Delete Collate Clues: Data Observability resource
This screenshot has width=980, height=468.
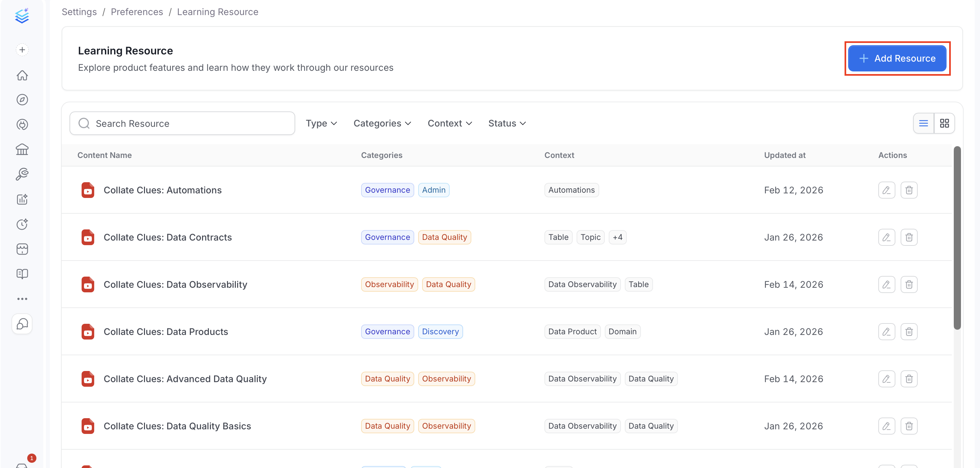909,284
